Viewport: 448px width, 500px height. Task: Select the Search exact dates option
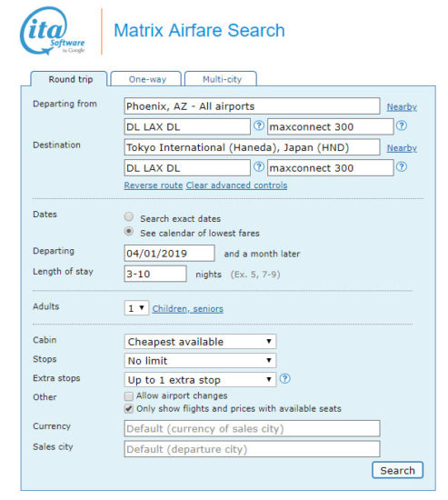point(129,217)
